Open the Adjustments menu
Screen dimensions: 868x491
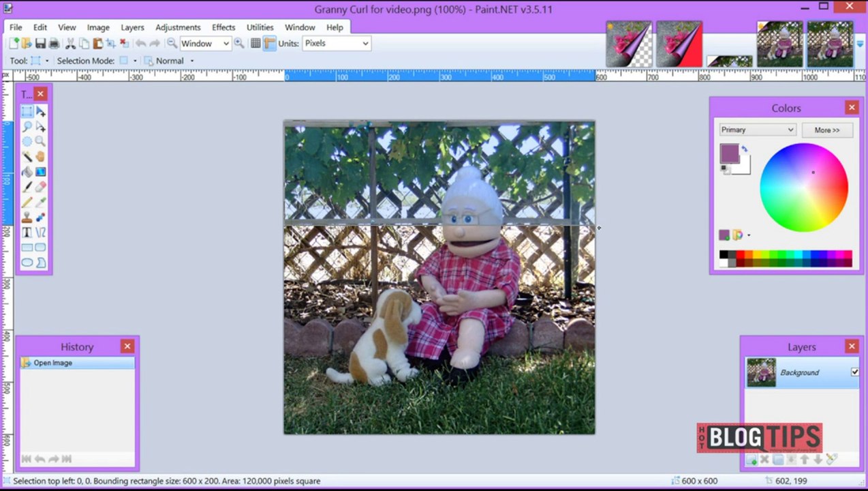click(x=178, y=27)
